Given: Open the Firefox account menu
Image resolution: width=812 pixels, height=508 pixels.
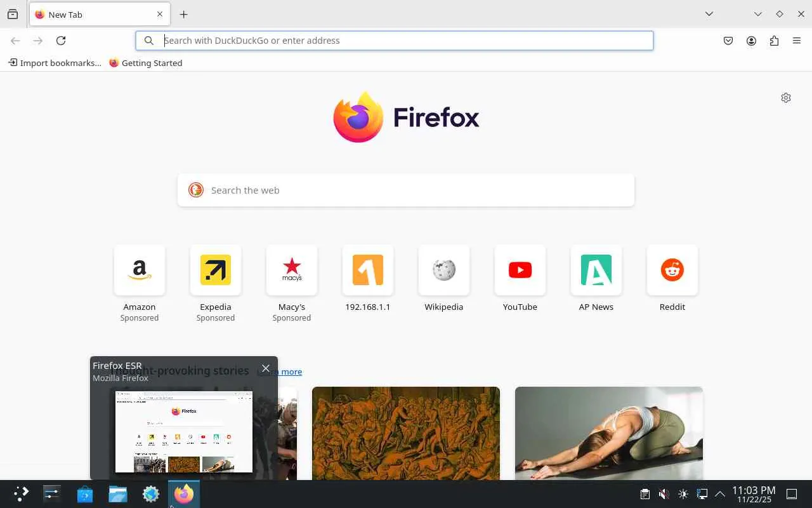Looking at the screenshot, I should [751, 41].
